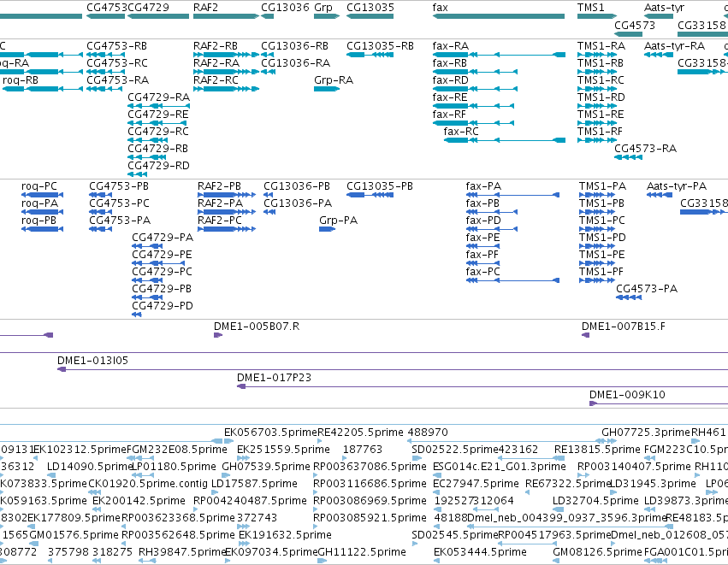This screenshot has width=728, height=565.
Task: Click the DME1-009K10 BAC label
Action: coord(627,395)
